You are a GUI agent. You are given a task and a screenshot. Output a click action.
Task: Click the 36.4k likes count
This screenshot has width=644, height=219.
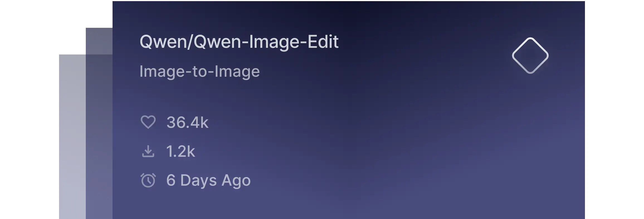187,123
